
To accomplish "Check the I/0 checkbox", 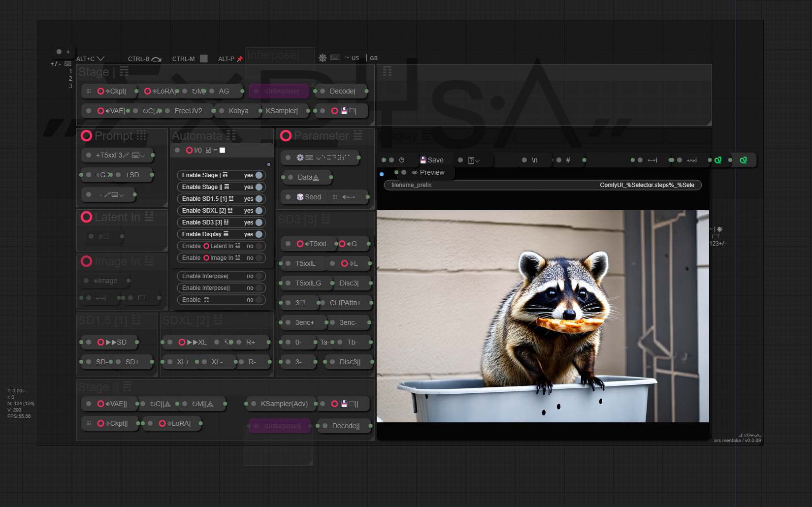I will point(208,150).
